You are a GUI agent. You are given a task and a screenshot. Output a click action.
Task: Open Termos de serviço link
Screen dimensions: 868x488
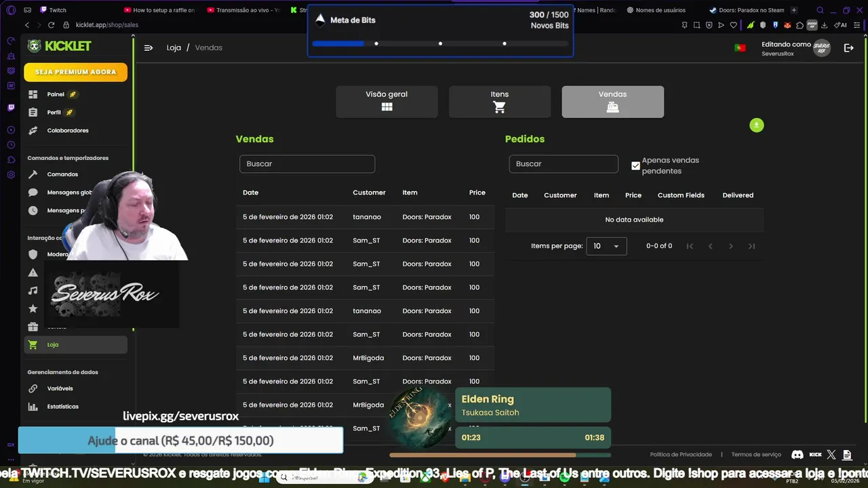[x=756, y=455]
